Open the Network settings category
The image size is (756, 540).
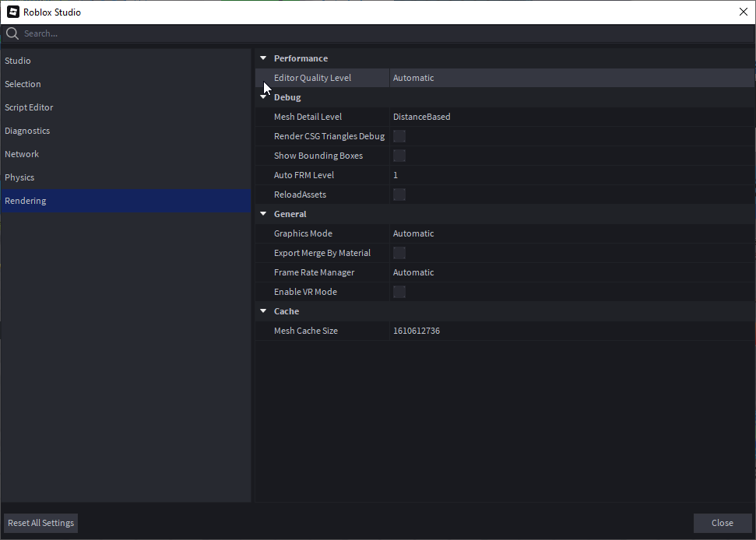(x=126, y=154)
